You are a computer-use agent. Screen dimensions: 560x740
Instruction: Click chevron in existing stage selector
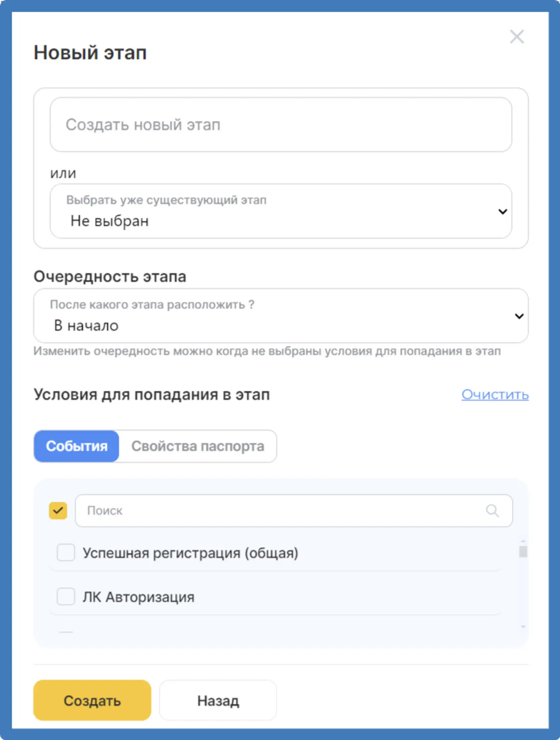click(502, 211)
